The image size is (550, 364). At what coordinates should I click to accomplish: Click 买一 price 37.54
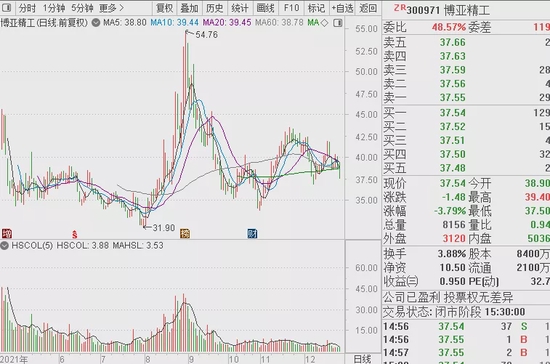click(x=452, y=113)
